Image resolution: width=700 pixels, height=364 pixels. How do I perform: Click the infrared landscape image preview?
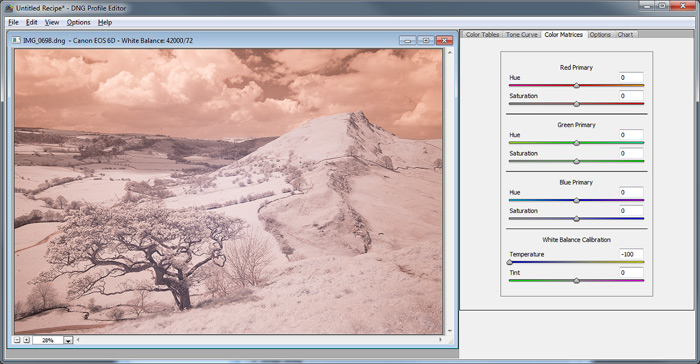pyautogui.click(x=229, y=191)
